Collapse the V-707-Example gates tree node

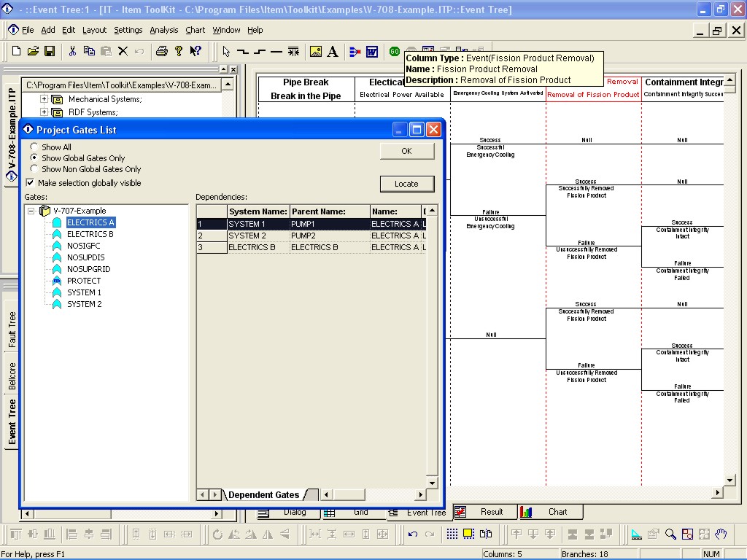pyautogui.click(x=31, y=211)
